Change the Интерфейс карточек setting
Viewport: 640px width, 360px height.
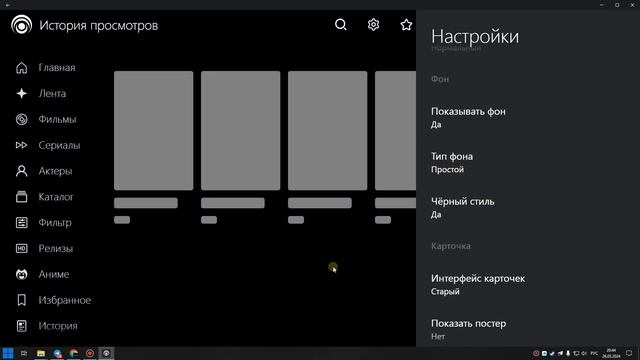[x=528, y=284]
